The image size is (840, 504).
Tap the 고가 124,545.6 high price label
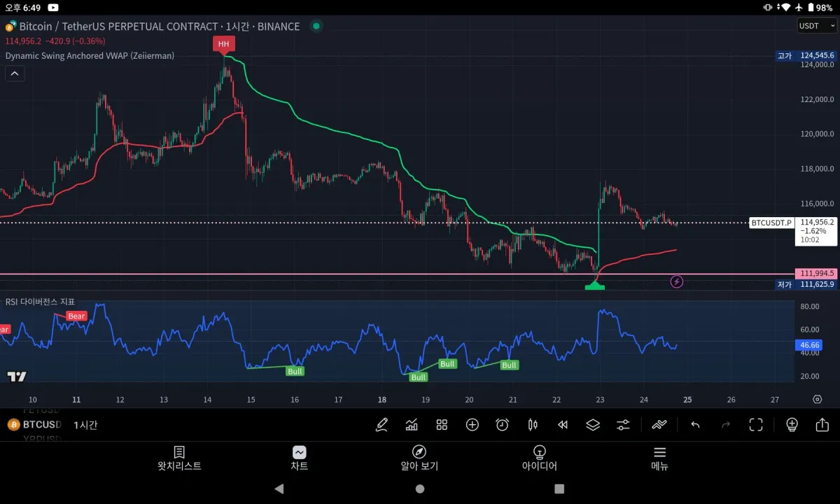tap(806, 55)
